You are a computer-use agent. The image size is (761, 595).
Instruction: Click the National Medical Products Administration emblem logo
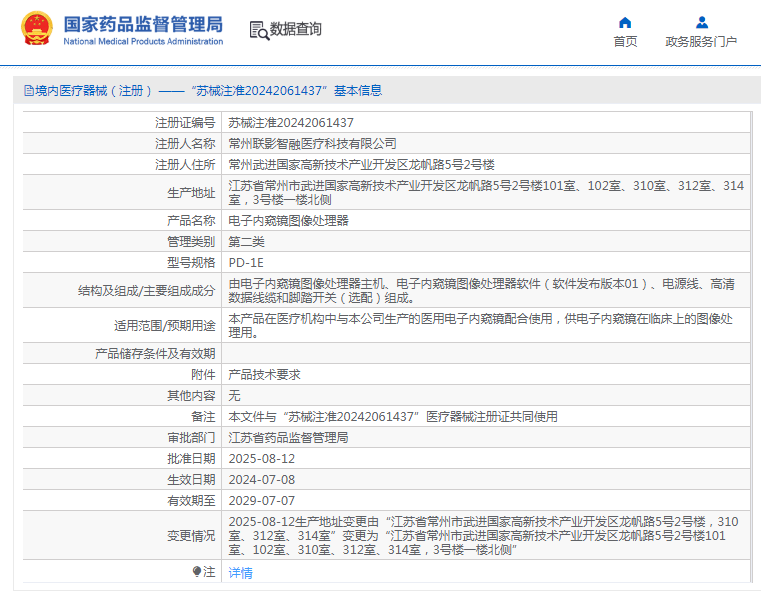(35, 30)
